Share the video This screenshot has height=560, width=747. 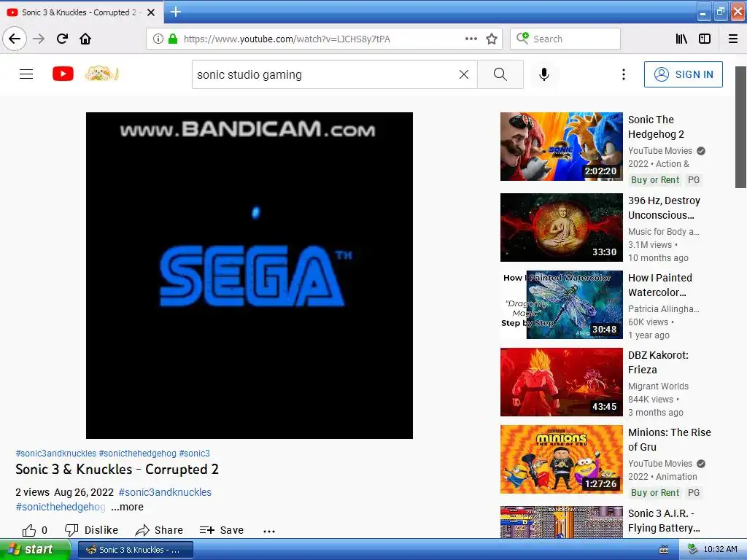159,531
